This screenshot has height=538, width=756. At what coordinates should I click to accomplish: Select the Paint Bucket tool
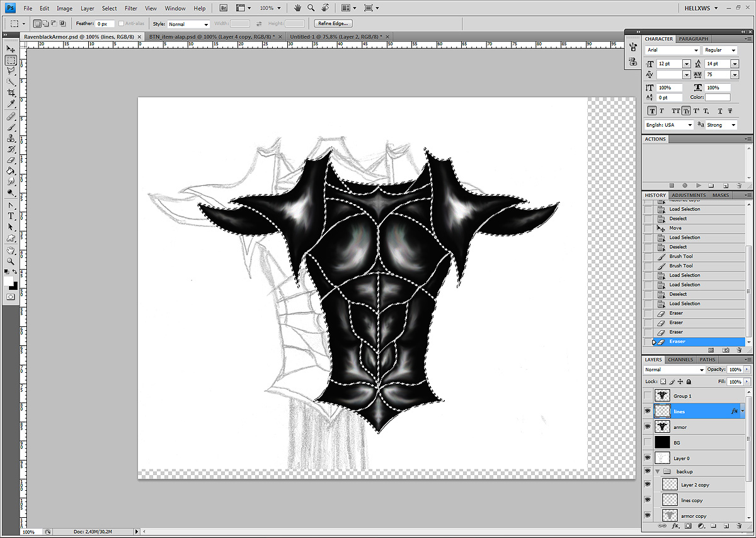click(x=11, y=170)
